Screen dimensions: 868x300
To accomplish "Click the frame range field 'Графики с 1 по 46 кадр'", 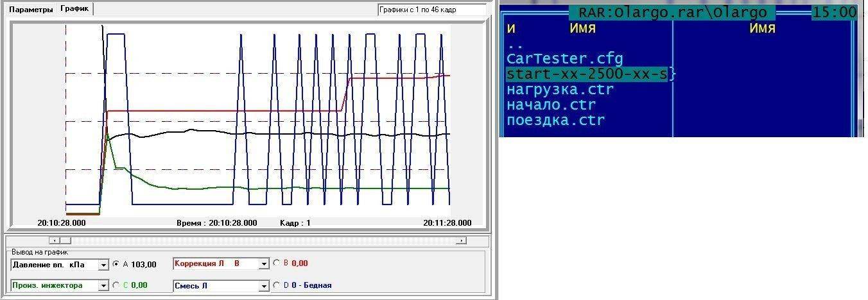I will [431, 10].
